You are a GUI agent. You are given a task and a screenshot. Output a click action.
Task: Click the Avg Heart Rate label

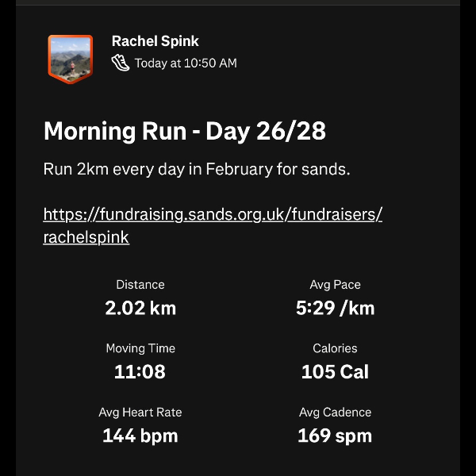(140, 413)
